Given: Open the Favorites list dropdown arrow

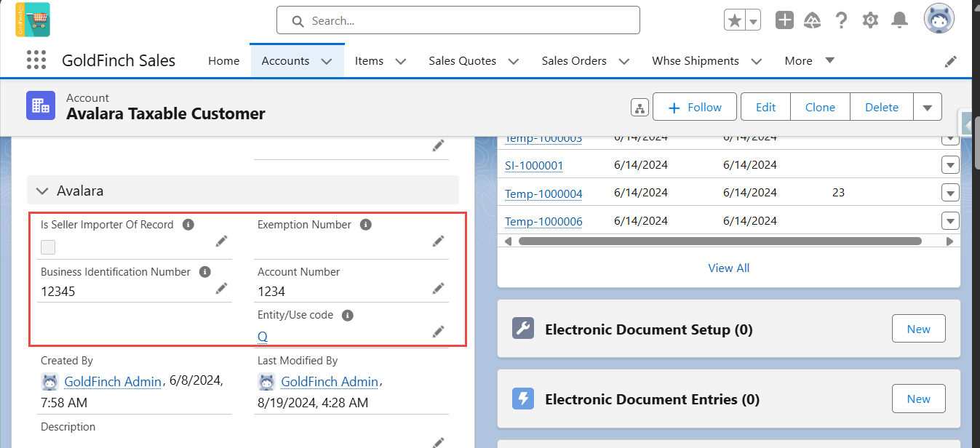Looking at the screenshot, I should (754, 20).
